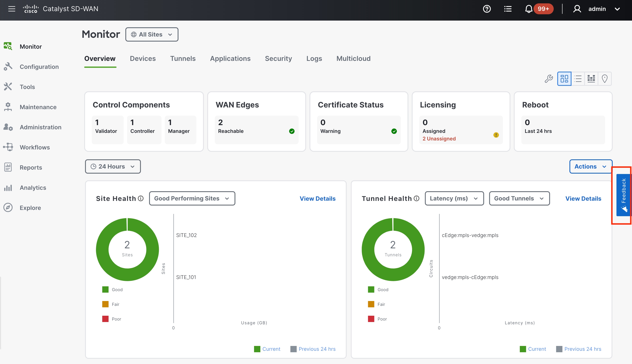Open the Reboot Last 24 hrs tile

click(x=563, y=130)
